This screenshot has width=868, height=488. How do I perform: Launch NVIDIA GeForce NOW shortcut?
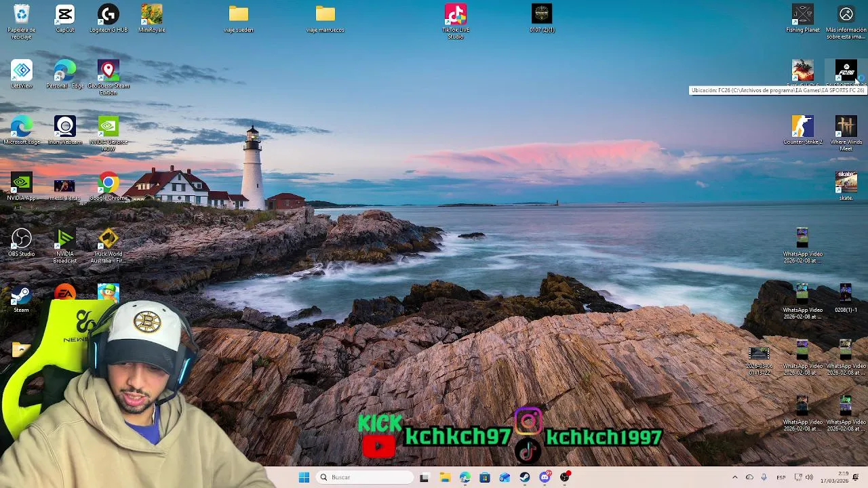(108, 134)
